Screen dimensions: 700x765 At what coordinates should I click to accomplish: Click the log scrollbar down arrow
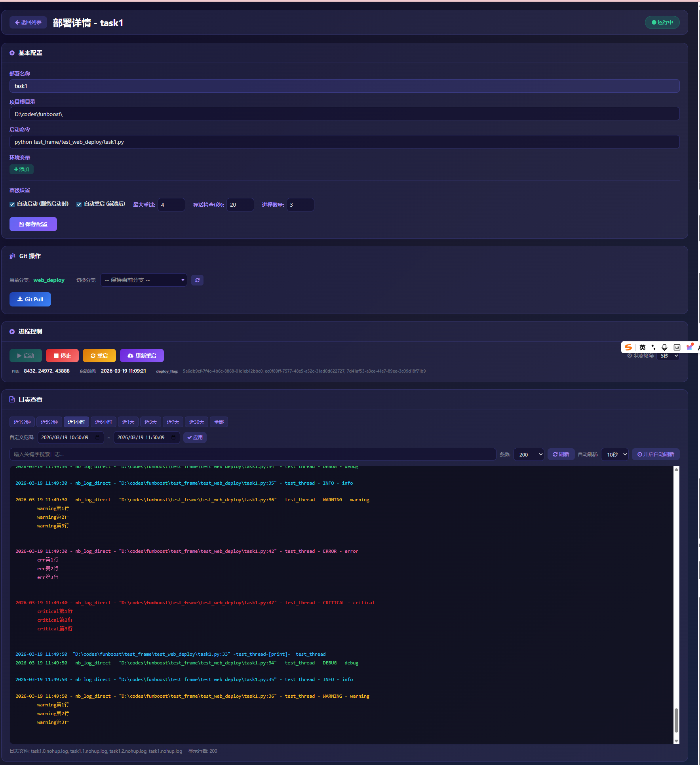676,741
